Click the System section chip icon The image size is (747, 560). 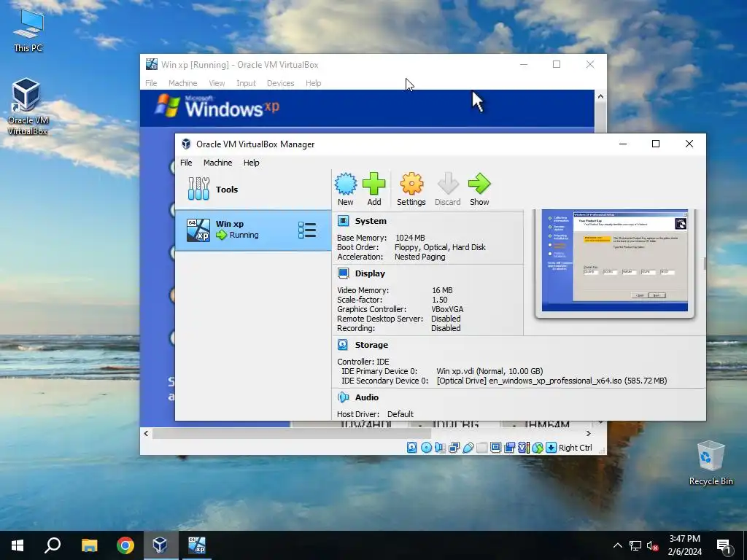click(343, 220)
